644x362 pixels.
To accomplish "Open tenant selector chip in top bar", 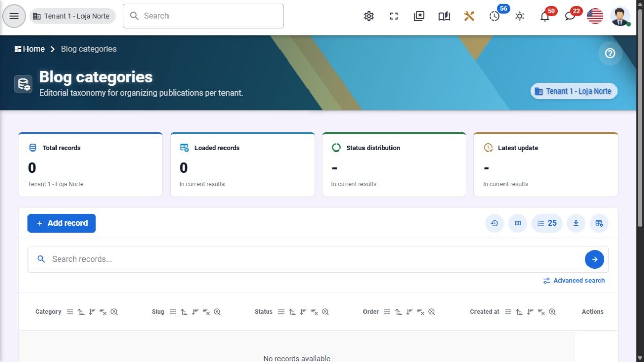I will 72,16.
